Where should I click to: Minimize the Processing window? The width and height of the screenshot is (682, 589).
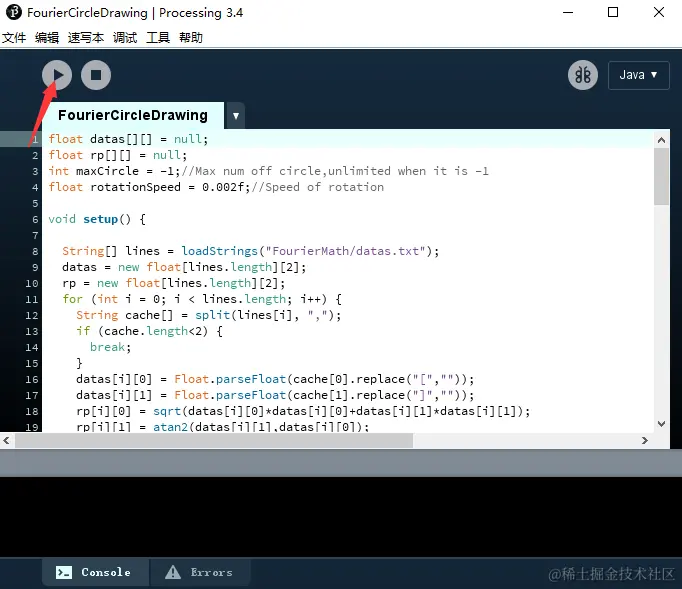[x=568, y=12]
